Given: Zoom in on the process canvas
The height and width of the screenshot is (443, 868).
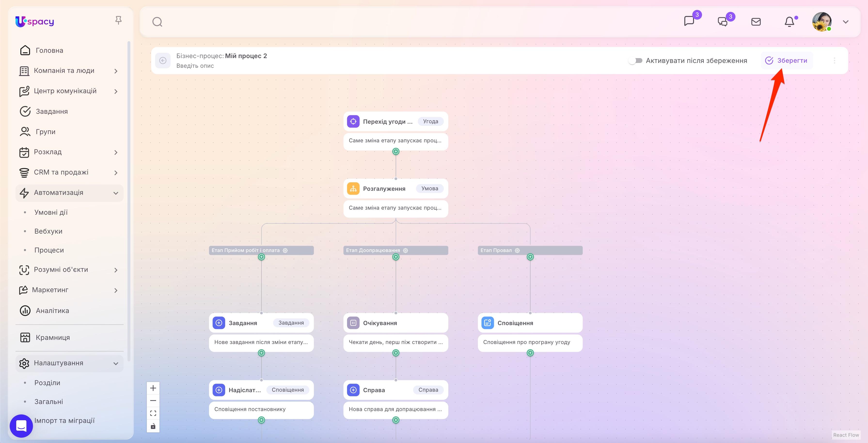Looking at the screenshot, I should click(153, 388).
